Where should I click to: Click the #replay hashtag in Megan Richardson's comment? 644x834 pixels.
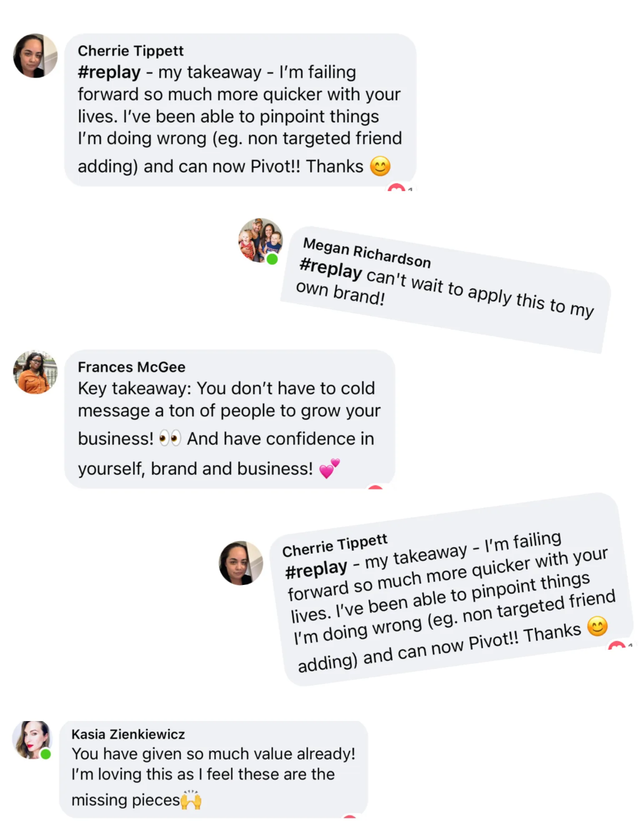pyautogui.click(x=331, y=269)
